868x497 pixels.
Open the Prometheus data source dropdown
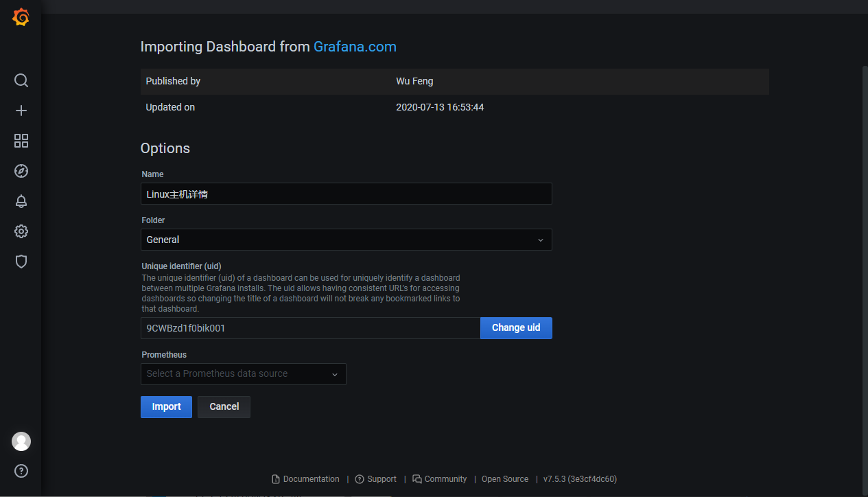point(243,374)
